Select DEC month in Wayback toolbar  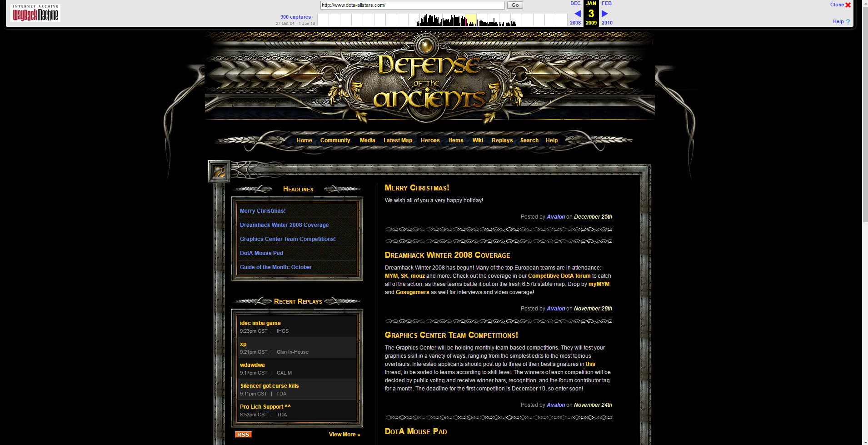click(575, 3)
